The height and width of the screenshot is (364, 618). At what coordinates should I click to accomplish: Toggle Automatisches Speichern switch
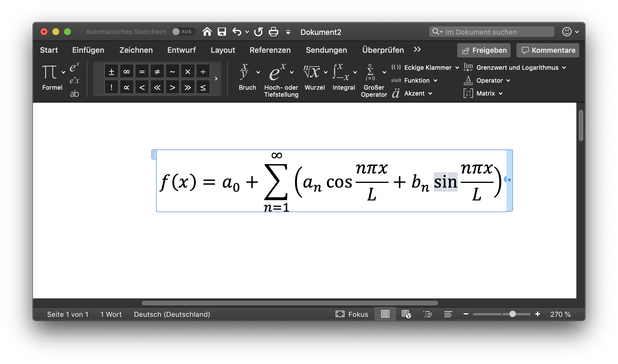pyautogui.click(x=183, y=32)
